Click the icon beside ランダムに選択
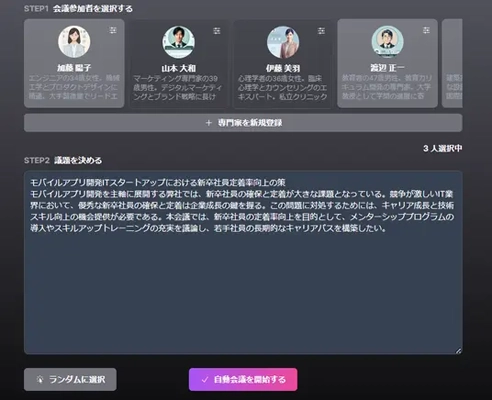 coord(40,379)
